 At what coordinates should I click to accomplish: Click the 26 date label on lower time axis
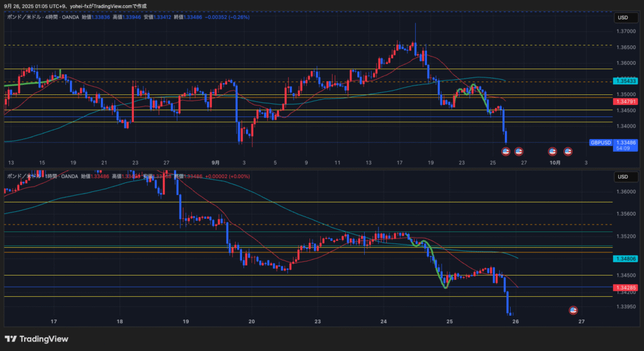pos(515,321)
